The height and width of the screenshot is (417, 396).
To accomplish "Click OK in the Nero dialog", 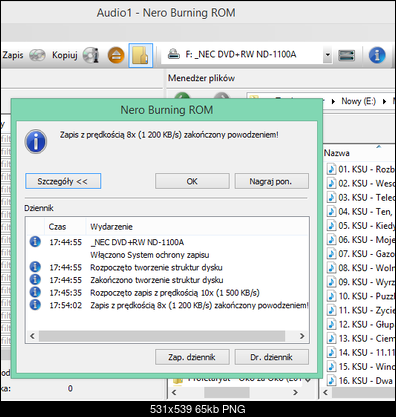I will 192,181.
